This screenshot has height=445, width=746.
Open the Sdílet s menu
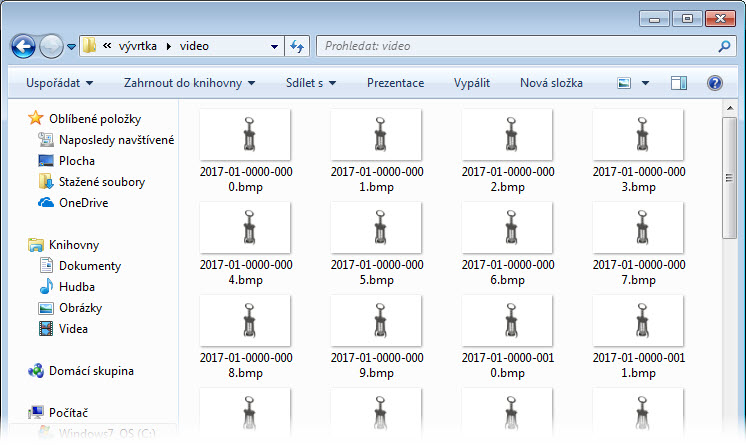(x=311, y=83)
